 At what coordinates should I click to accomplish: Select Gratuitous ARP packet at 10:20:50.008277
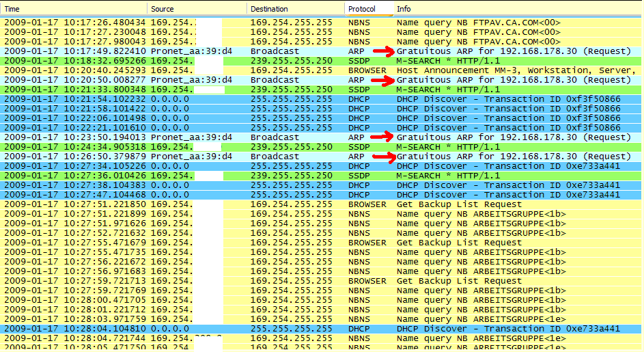[321, 80]
